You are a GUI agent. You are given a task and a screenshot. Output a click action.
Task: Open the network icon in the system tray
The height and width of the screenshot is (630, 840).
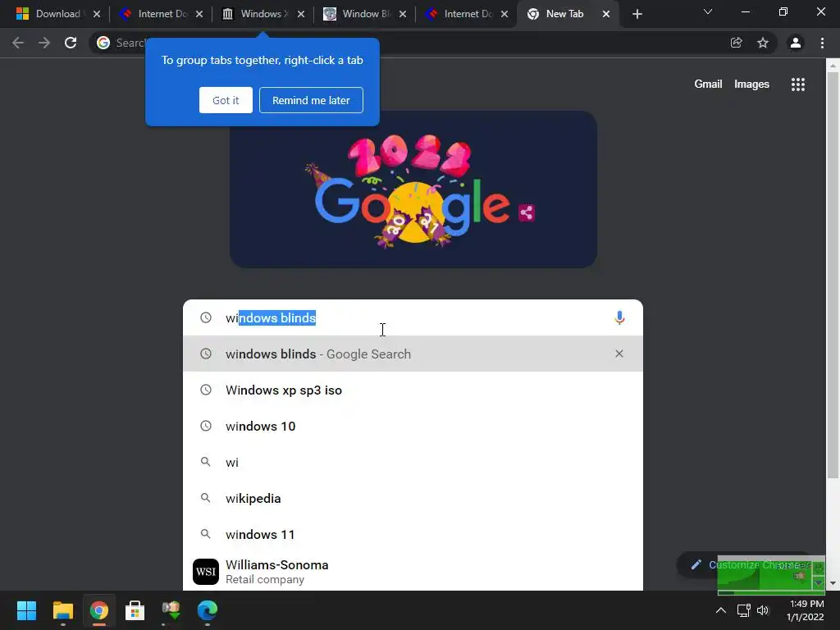(743, 610)
